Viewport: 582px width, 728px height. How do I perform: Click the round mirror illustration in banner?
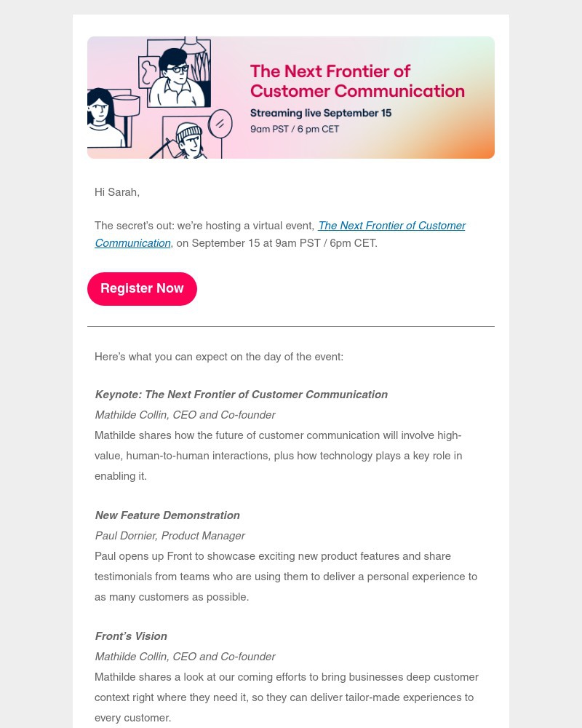[220, 124]
